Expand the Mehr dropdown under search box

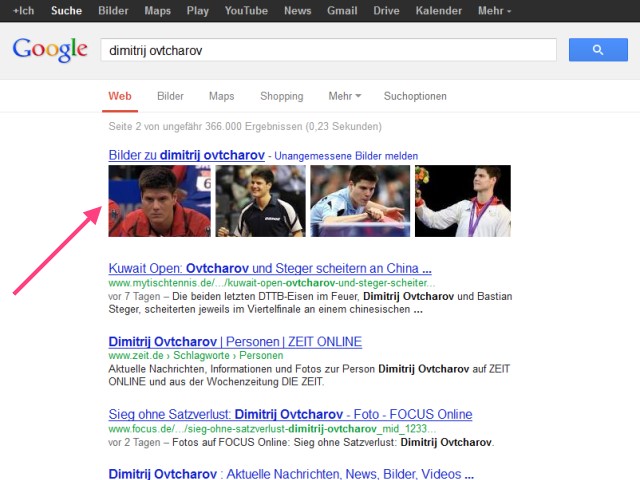click(345, 96)
